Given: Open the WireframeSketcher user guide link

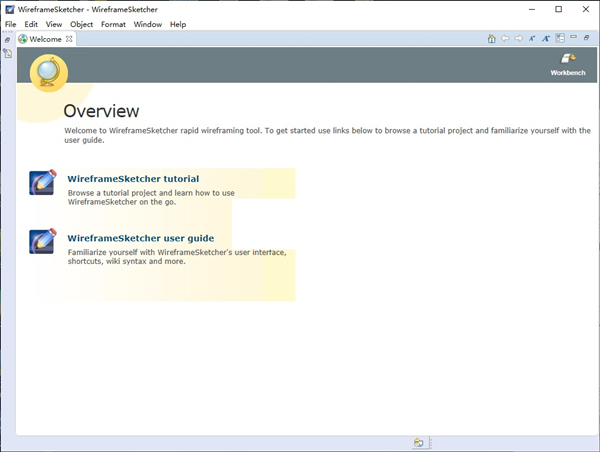Looking at the screenshot, I should (x=141, y=238).
